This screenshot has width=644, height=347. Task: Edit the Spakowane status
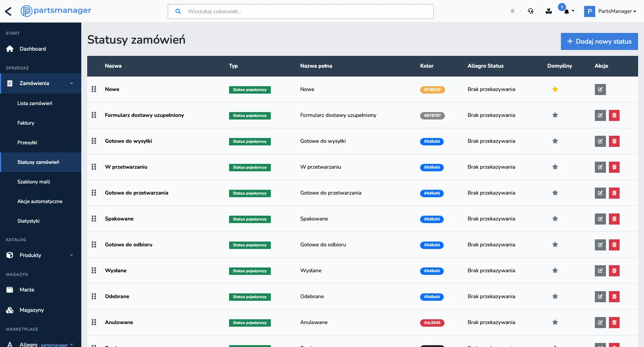click(600, 219)
